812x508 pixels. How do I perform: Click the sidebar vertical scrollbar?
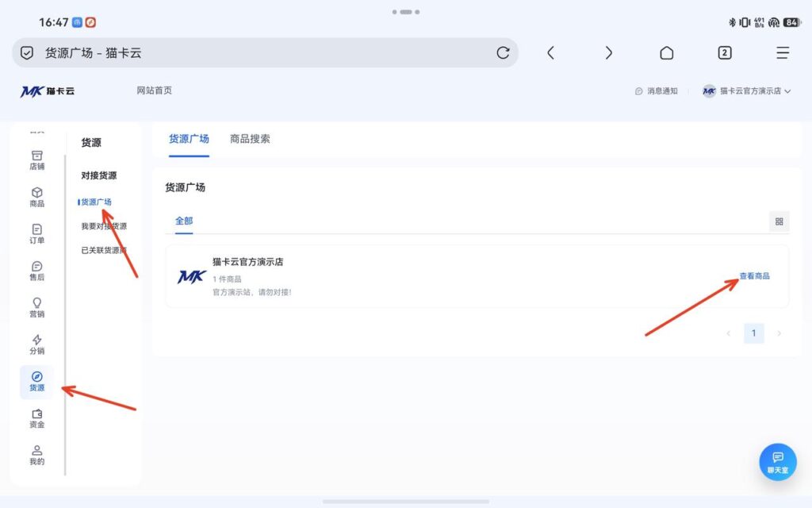[x=65, y=315]
